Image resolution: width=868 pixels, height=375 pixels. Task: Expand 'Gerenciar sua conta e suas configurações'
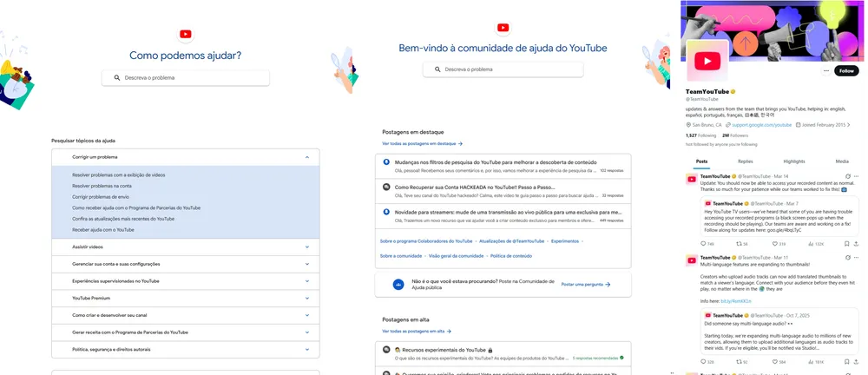(x=307, y=264)
